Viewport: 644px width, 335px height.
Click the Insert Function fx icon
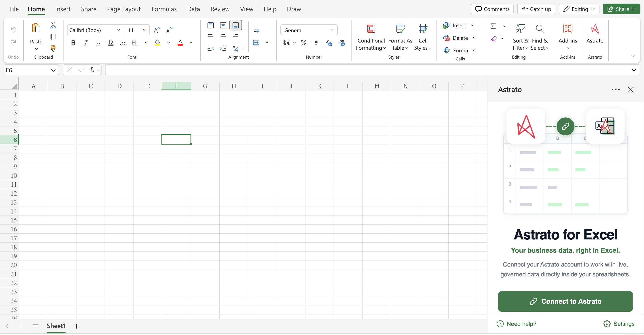(92, 70)
